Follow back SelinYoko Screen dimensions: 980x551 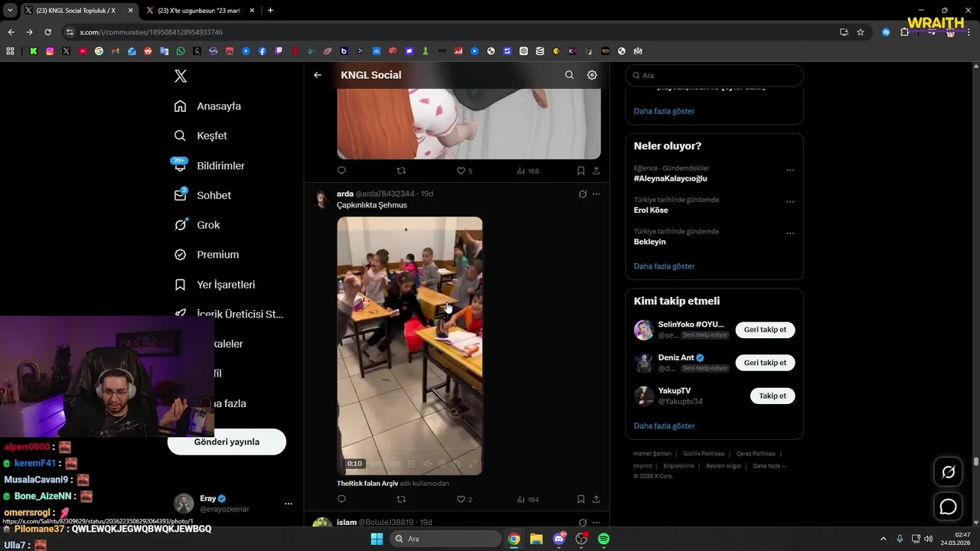click(x=765, y=330)
